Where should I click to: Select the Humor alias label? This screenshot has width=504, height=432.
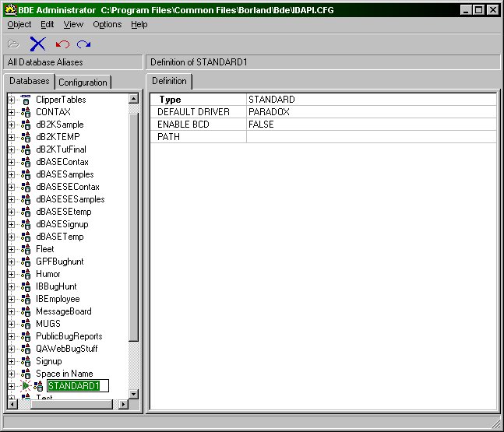coord(48,274)
